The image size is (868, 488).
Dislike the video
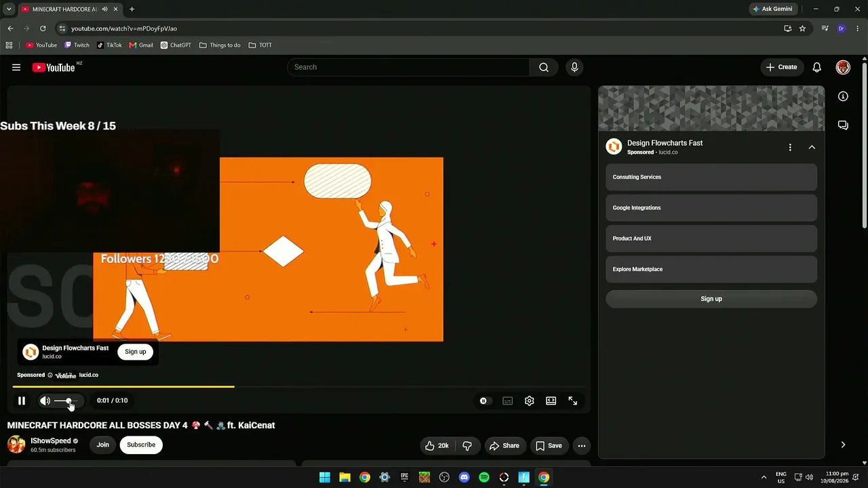click(467, 445)
